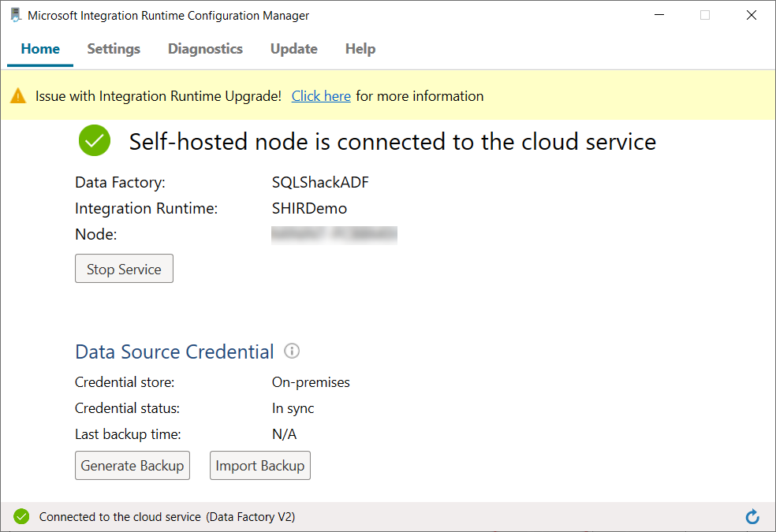This screenshot has width=776, height=532.
Task: Select the Home tab
Action: pyautogui.click(x=40, y=49)
